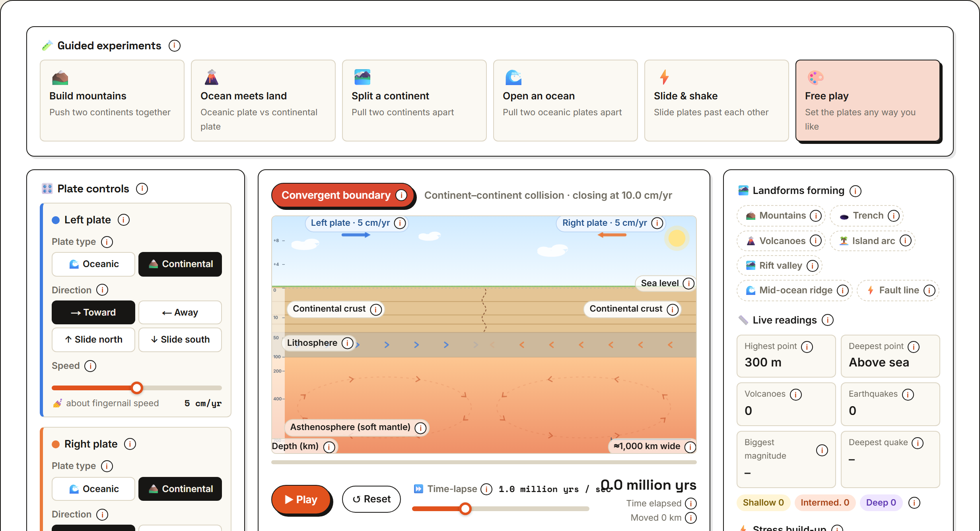Click the Mid-ocean ridge landform chip
This screenshot has height=531, width=980.
(795, 291)
